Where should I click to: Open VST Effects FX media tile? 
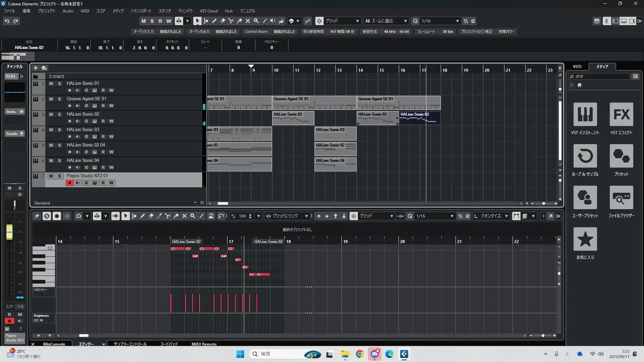[x=621, y=114]
